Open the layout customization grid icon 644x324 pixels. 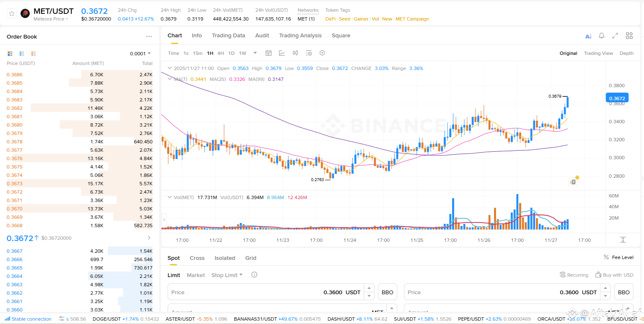tap(629, 36)
